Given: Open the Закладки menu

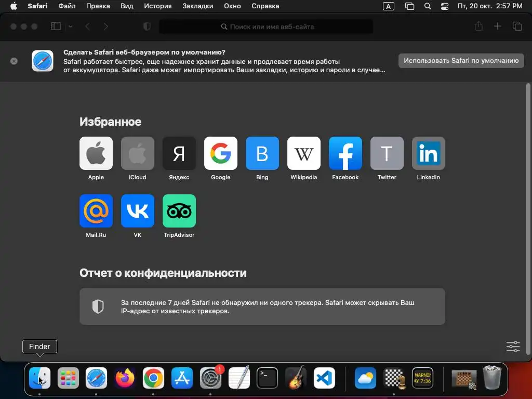Looking at the screenshot, I should (x=198, y=6).
